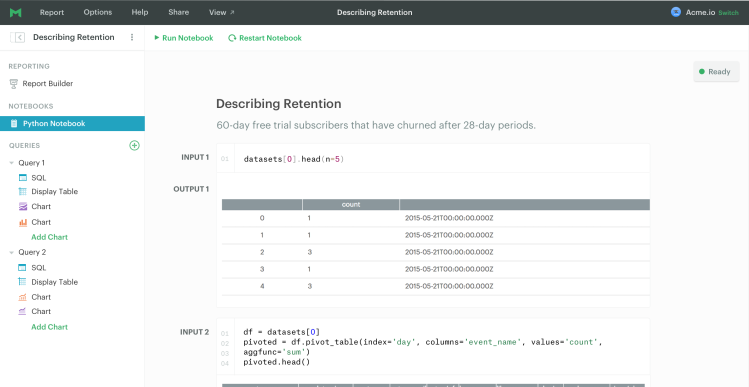749x387 pixels.
Task: Open the Report Builder icon
Action: coord(14,84)
